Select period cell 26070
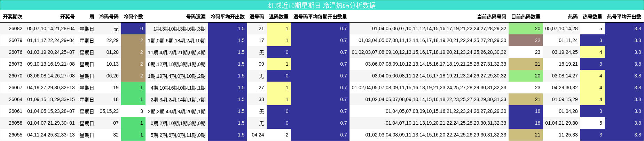This screenshot has width=644, height=141. (16, 76)
